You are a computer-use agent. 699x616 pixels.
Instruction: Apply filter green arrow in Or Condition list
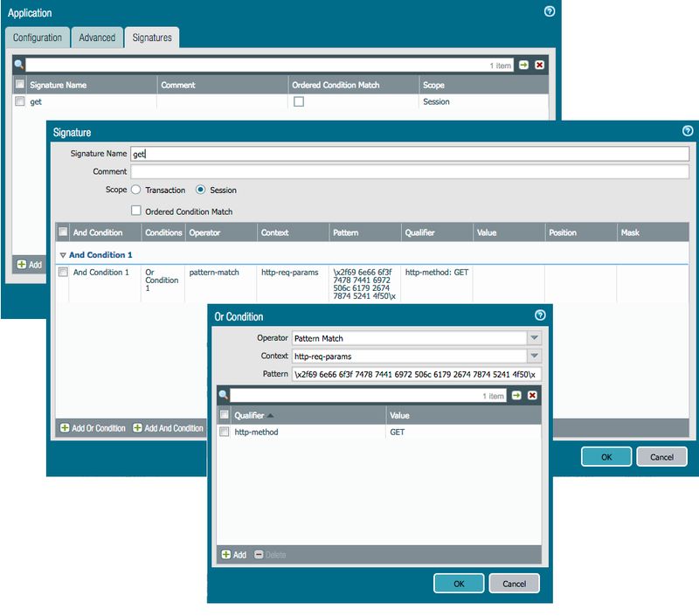coord(516,395)
